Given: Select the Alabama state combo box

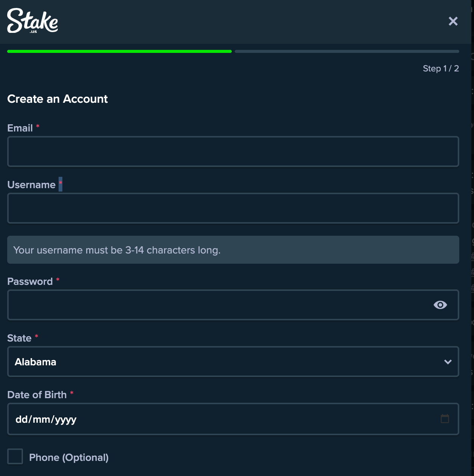Looking at the screenshot, I should click(227, 362).
